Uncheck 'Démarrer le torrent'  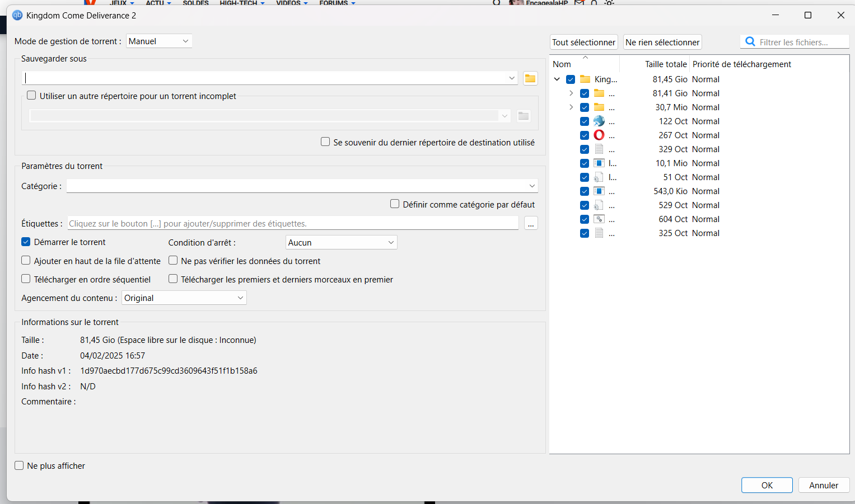click(x=26, y=242)
